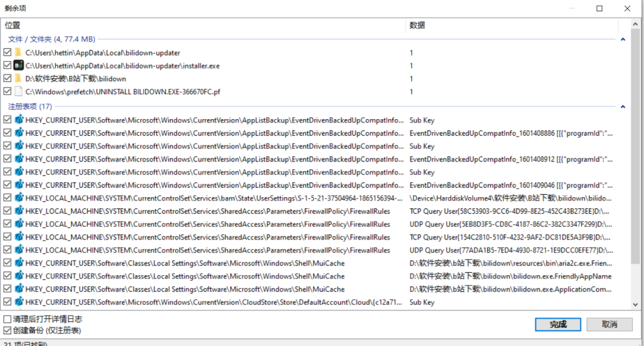
Task: Click registry icon of CloudStore DefaultAccount row
Action: pyautogui.click(x=19, y=302)
